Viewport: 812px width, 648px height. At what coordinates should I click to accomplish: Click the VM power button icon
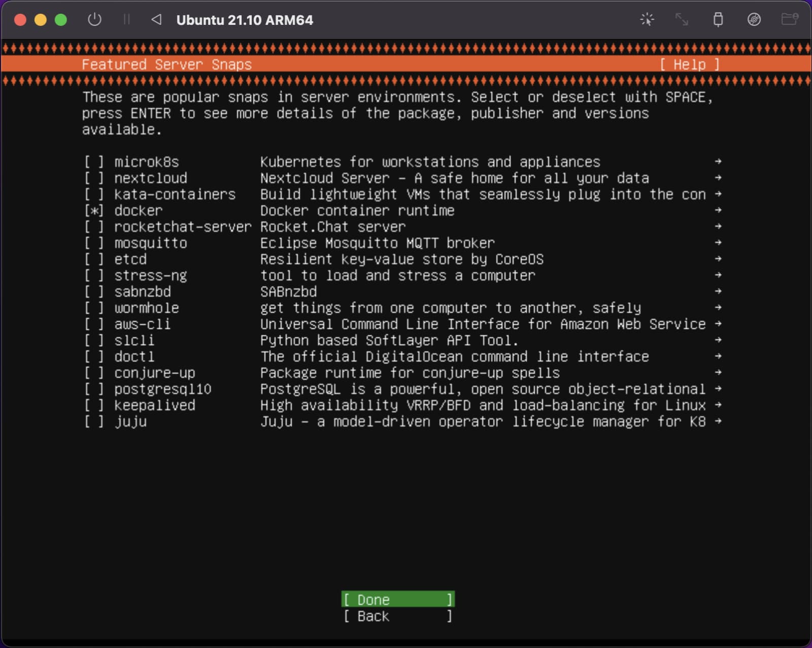94,20
